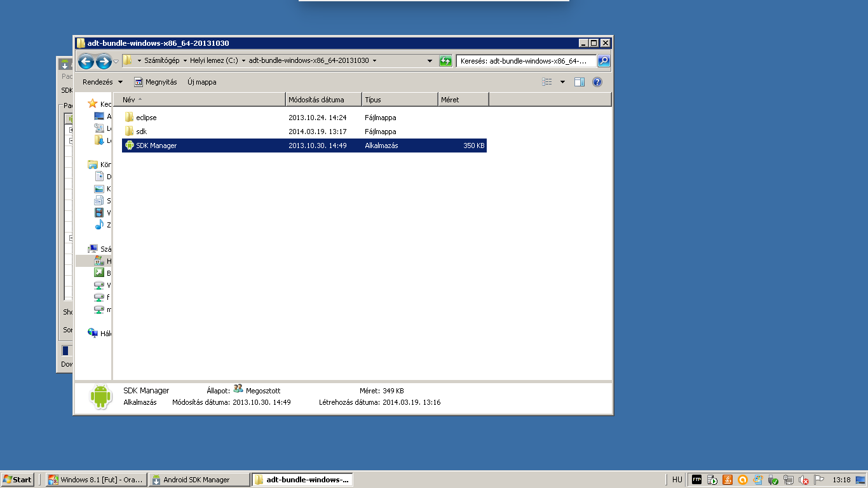
Task: Click the FTP icon in system tray
Action: coord(696,480)
